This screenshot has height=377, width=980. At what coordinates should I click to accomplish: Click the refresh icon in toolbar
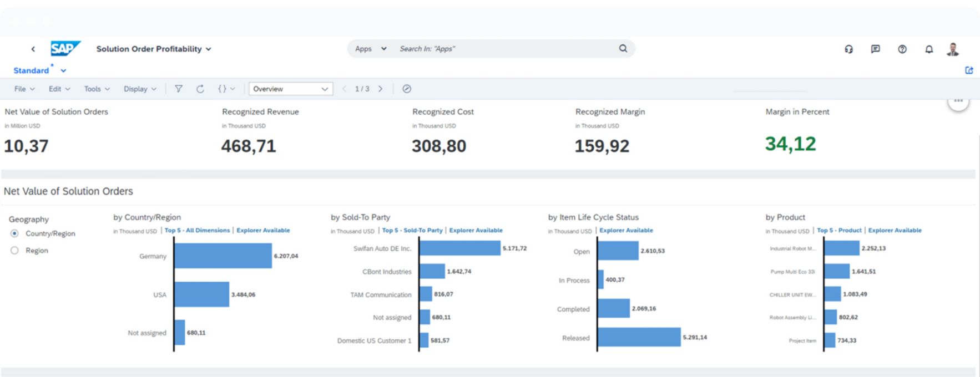click(x=200, y=89)
